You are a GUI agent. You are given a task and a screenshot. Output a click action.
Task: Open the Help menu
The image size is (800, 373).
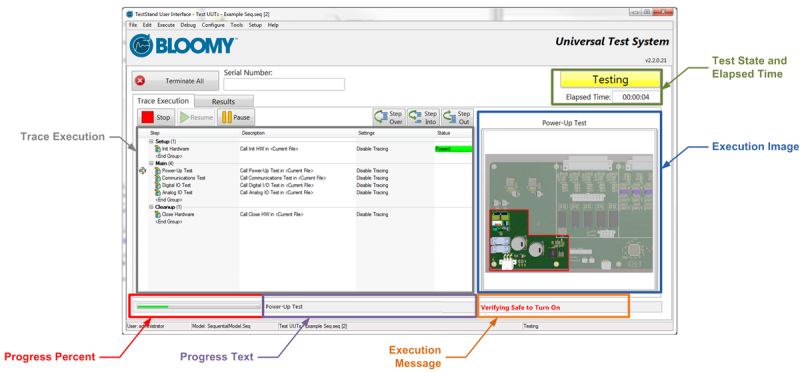(x=273, y=24)
